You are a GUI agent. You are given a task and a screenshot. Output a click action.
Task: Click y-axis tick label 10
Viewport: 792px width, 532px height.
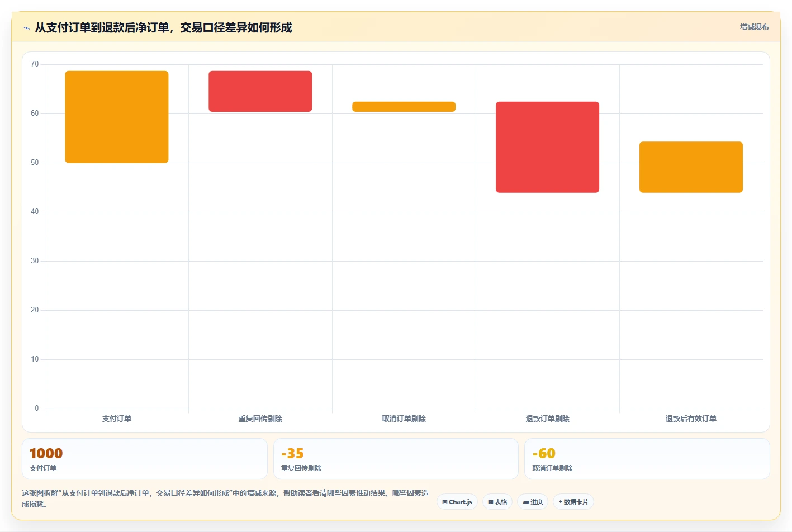(35, 359)
